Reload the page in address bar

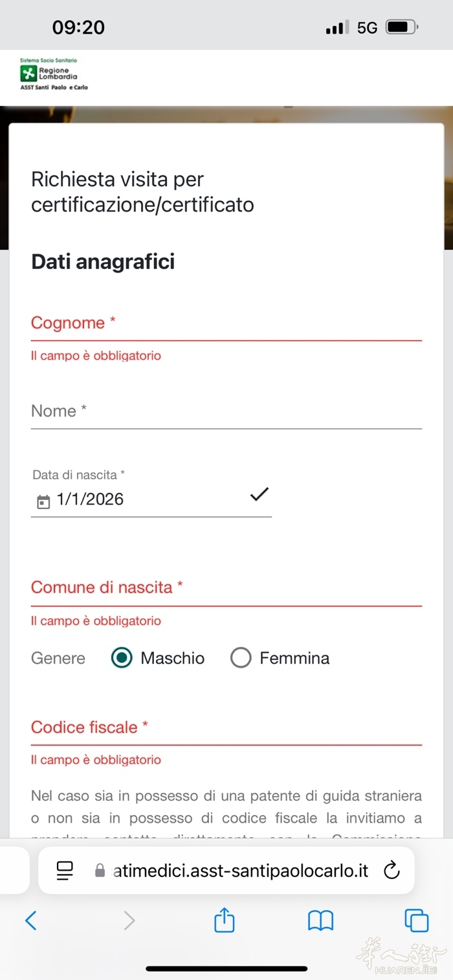[392, 871]
